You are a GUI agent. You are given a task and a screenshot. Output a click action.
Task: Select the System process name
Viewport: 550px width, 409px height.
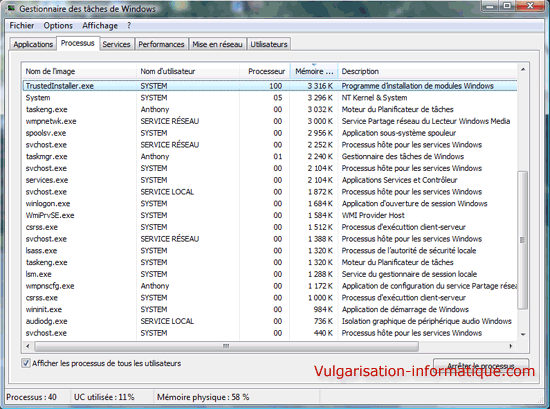pos(38,98)
